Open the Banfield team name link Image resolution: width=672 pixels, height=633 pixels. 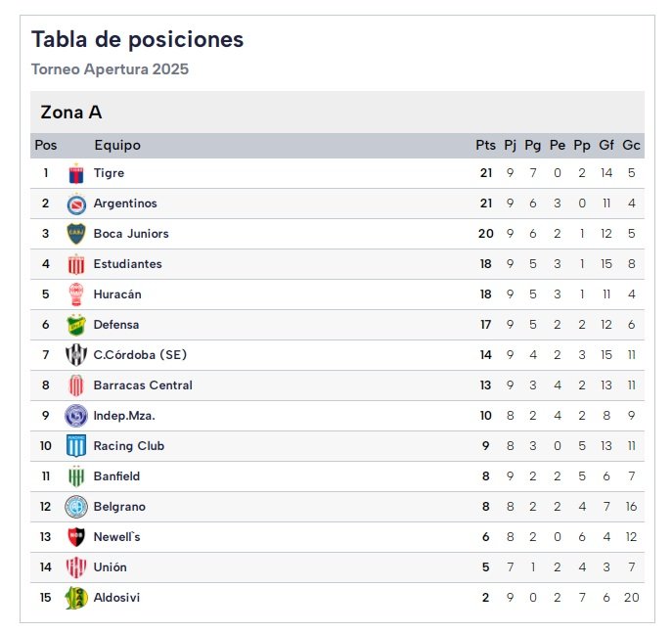click(x=116, y=476)
